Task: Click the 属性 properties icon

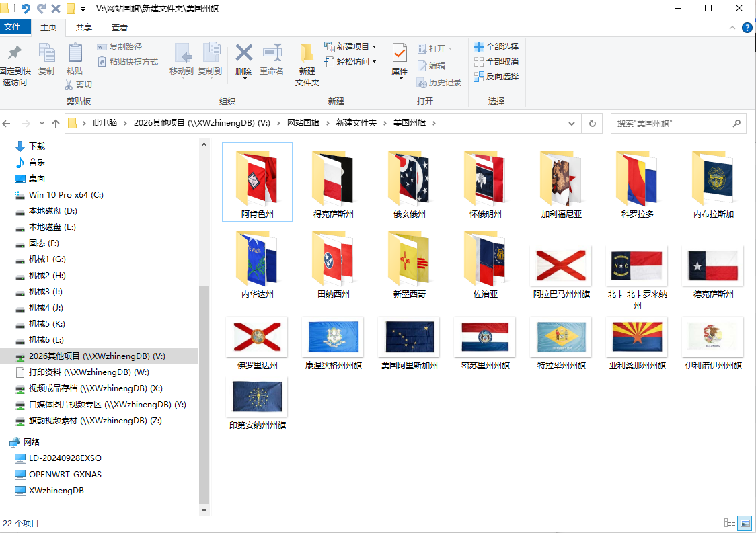Action: pos(400,53)
